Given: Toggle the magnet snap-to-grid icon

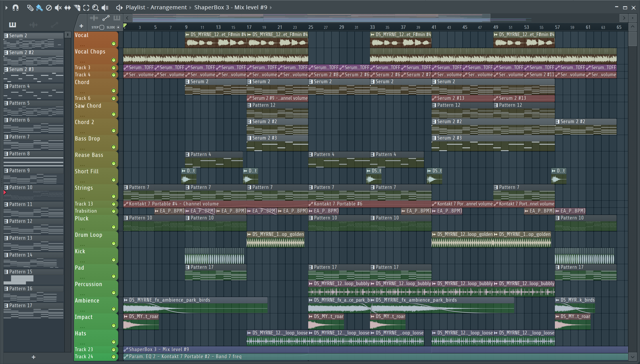Looking at the screenshot, I should click(x=16, y=8).
